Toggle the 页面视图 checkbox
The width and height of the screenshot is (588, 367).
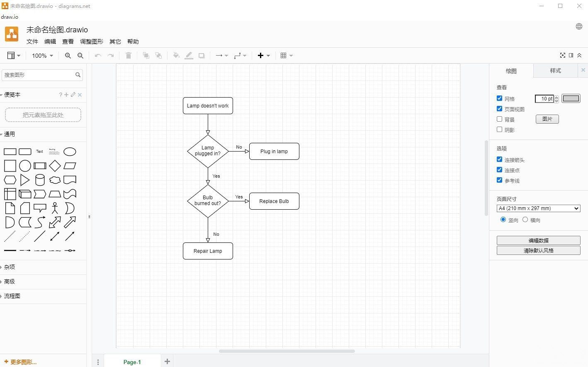point(500,109)
